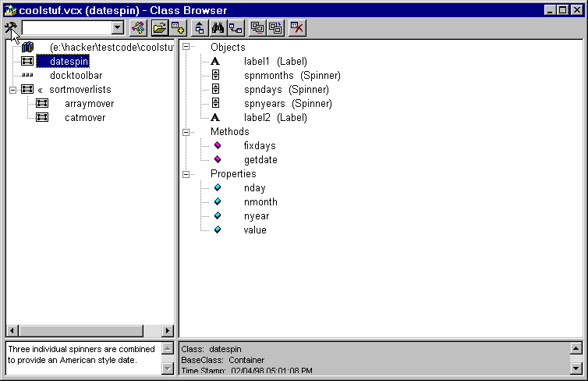The width and height of the screenshot is (588, 381).
Task: Click the add file icon with plus
Action: pos(178,28)
